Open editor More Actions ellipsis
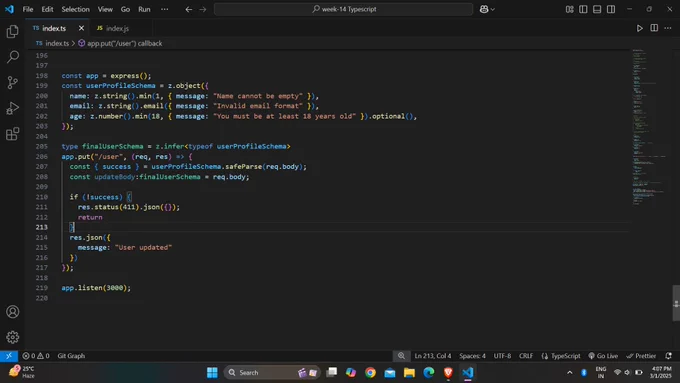Screen dimensions: 680x383 coord(668,28)
